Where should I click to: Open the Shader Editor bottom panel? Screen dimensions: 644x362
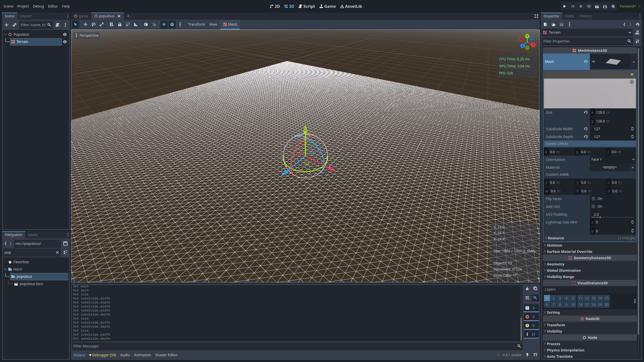[x=166, y=355]
